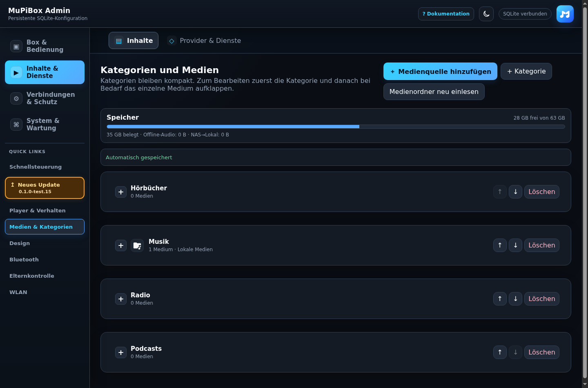The height and width of the screenshot is (388, 588).
Task: Go to Player & Verhalten
Action: point(45,211)
